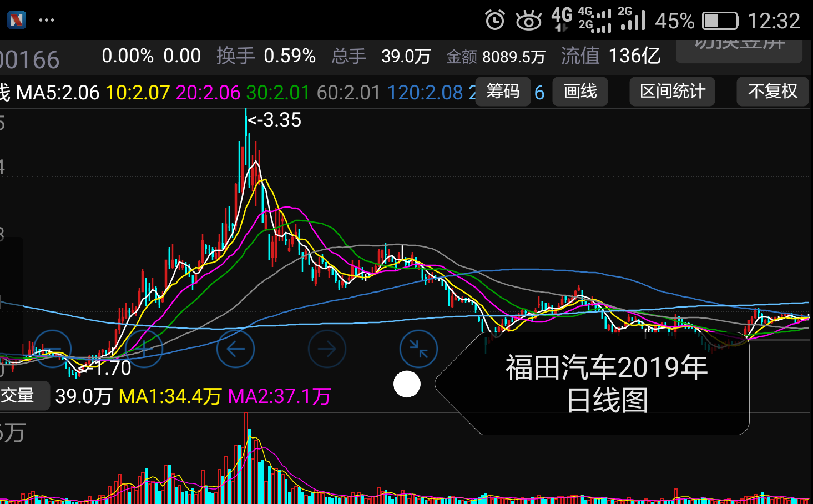The image size is (813, 504).
Task: Tap the alarm clock status icon
Action: (494, 21)
